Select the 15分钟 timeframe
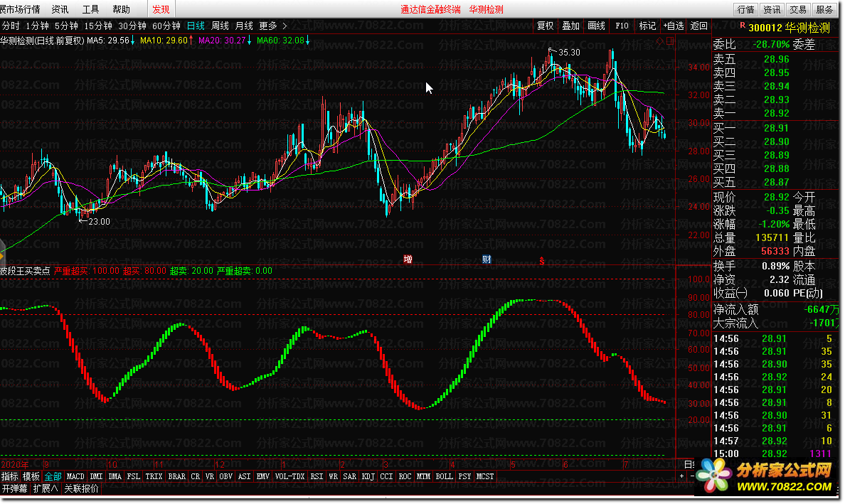845x504 pixels. [x=98, y=26]
